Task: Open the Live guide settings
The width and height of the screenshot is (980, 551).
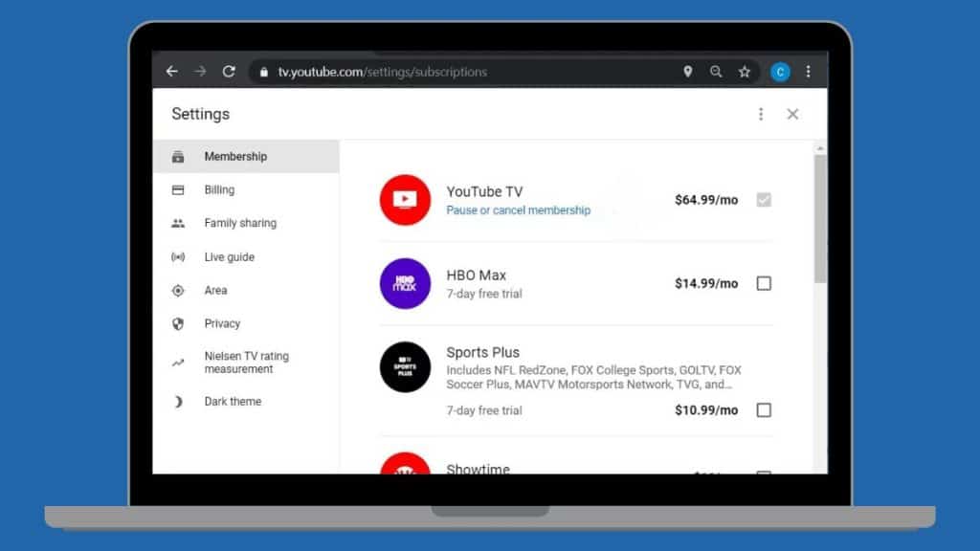Action: tap(246, 256)
